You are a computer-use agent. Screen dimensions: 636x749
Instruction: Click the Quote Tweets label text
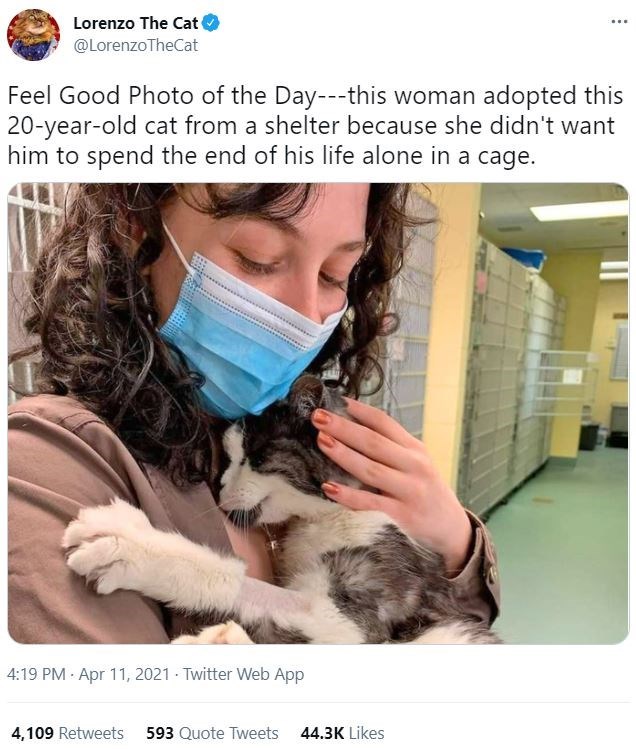pos(228,733)
